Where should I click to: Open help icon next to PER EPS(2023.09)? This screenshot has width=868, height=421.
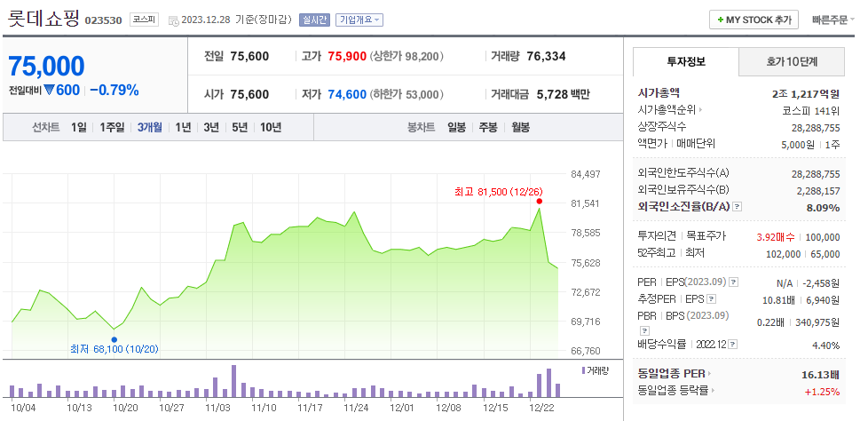[733, 282]
